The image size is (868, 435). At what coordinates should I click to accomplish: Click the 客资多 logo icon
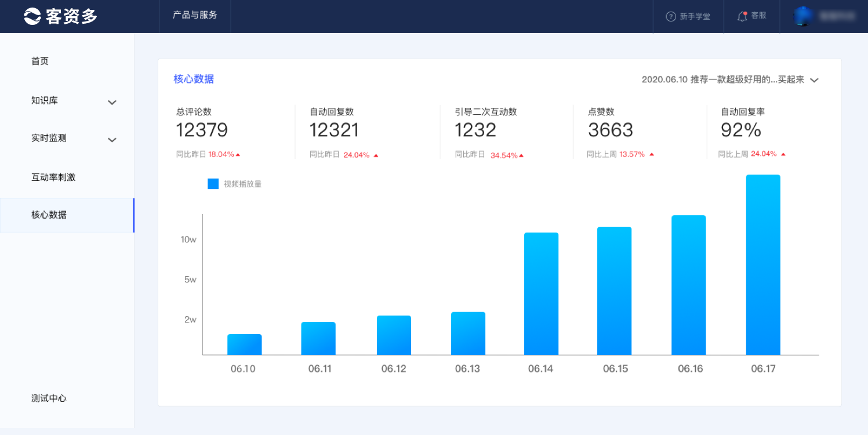tap(32, 16)
